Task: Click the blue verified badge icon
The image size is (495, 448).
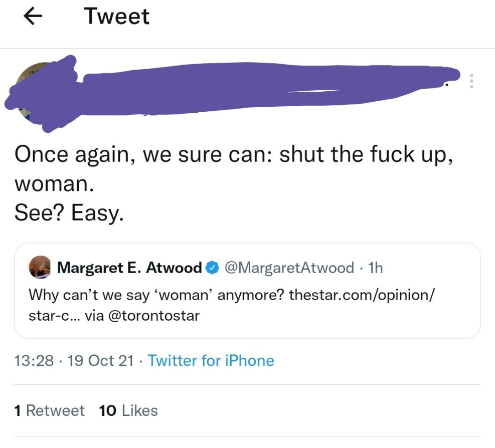Action: 212,268
